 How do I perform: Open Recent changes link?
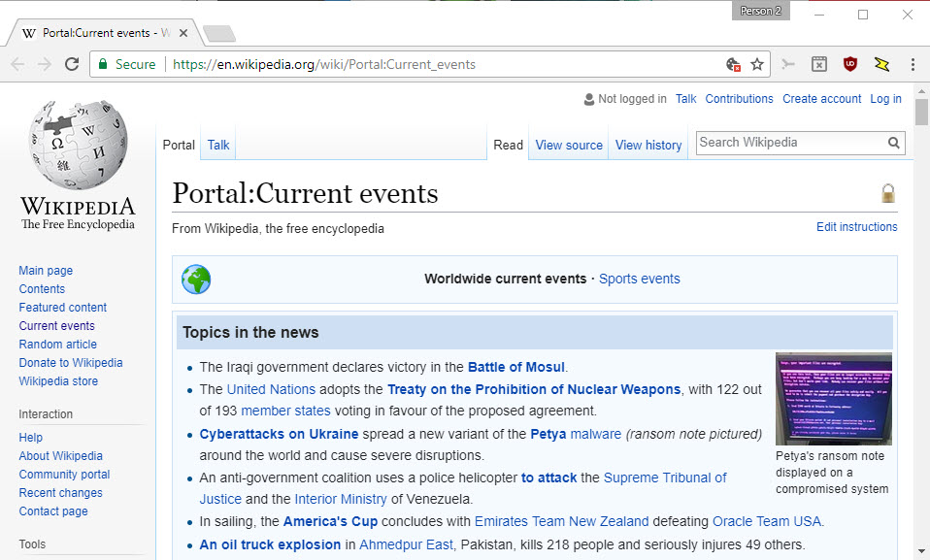(x=60, y=492)
